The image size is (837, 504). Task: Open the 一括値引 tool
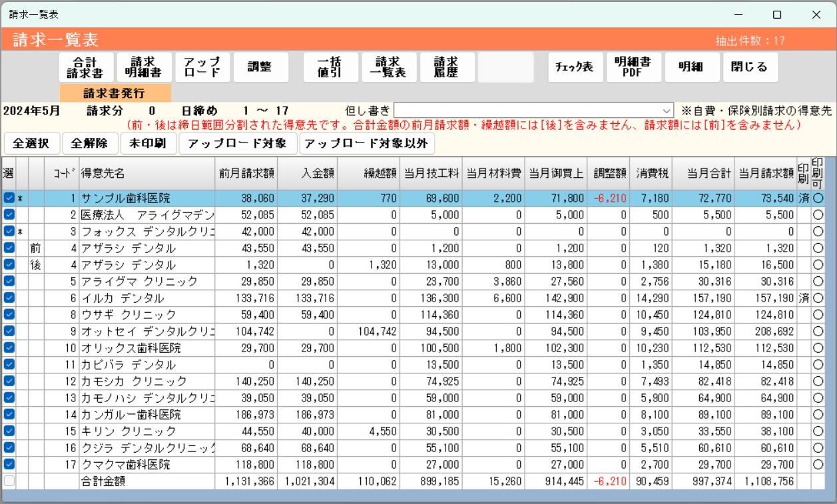[330, 67]
